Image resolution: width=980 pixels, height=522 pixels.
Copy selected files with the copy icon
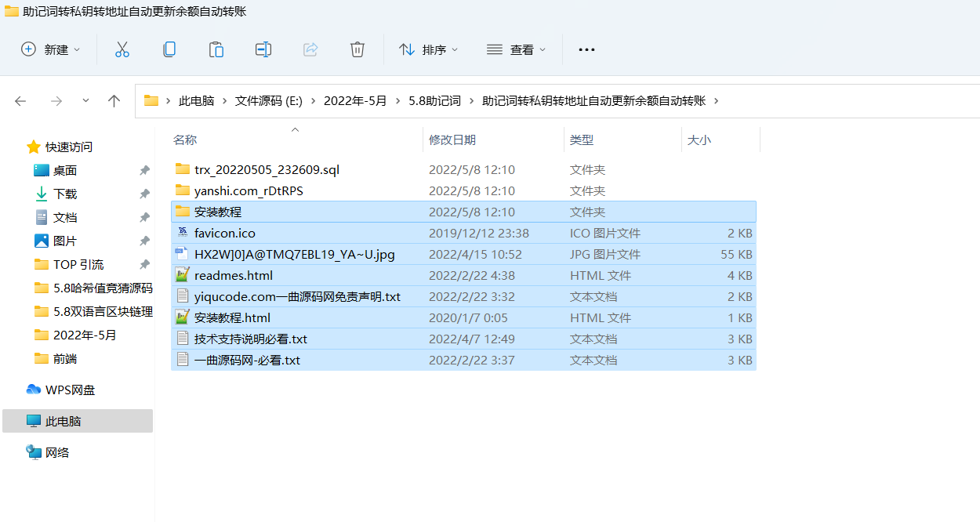[169, 49]
